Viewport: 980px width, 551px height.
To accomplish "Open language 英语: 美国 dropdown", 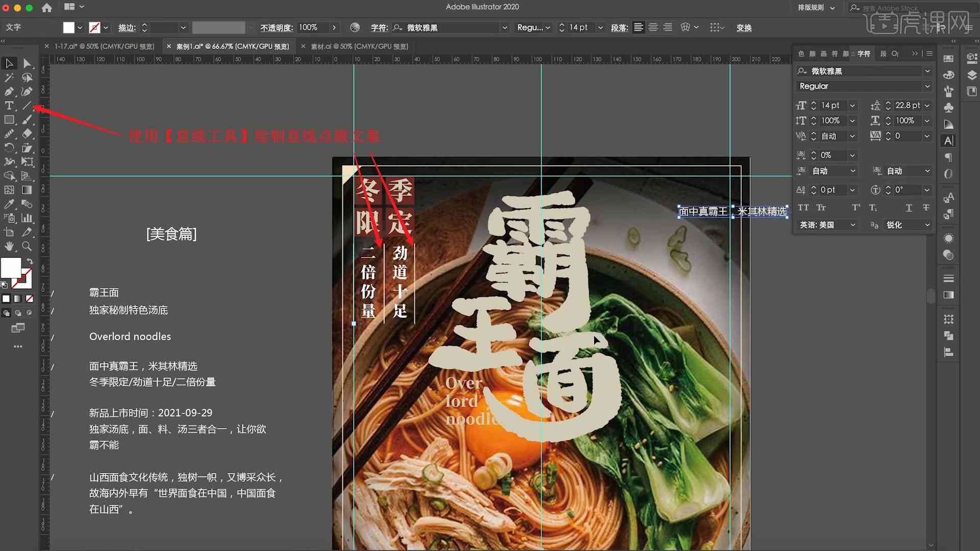I will coord(827,225).
